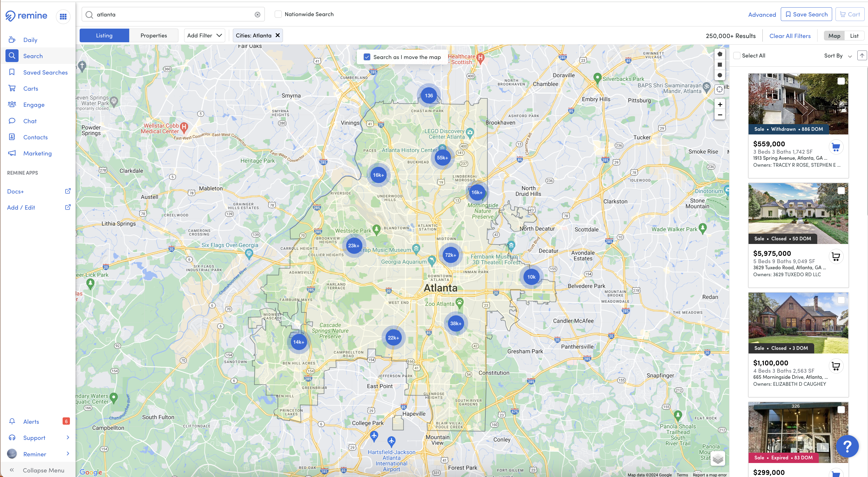Click the 10k map cluster
This screenshot has height=477, width=868.
(x=531, y=277)
